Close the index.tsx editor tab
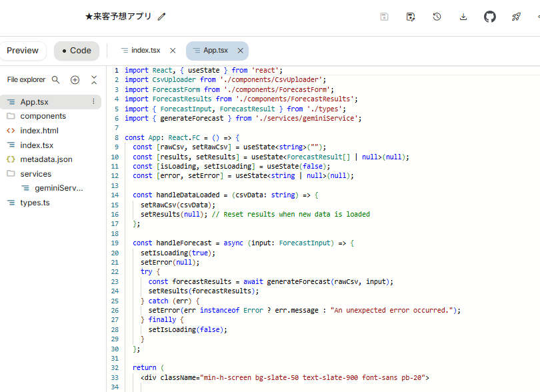This screenshot has width=540, height=392. [173, 51]
